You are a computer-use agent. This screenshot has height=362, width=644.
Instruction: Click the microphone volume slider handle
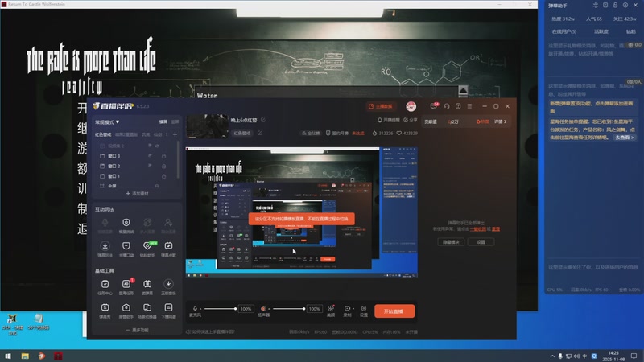click(235, 309)
